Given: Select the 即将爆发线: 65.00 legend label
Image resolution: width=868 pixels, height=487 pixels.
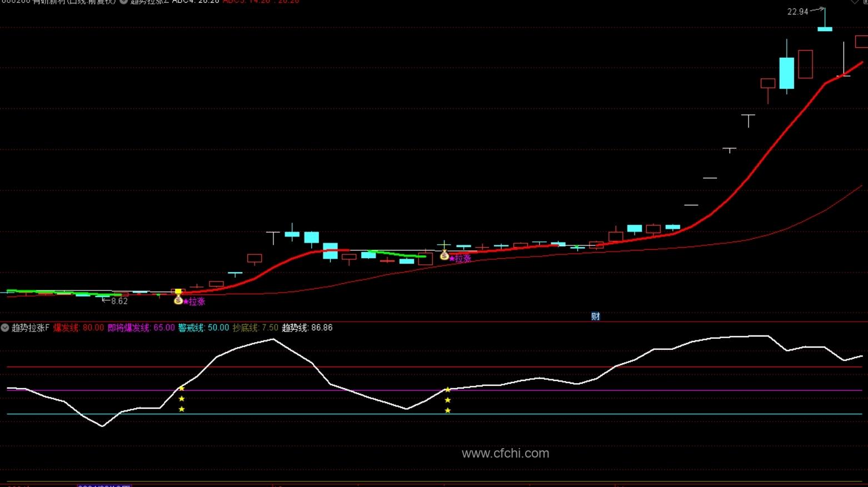Looking at the screenshot, I should pos(141,328).
